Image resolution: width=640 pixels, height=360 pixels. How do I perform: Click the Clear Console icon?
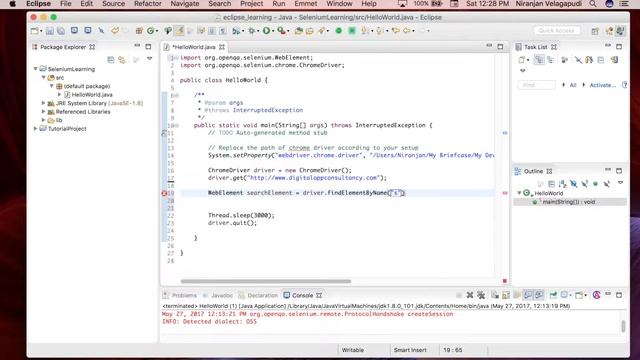tap(495, 295)
